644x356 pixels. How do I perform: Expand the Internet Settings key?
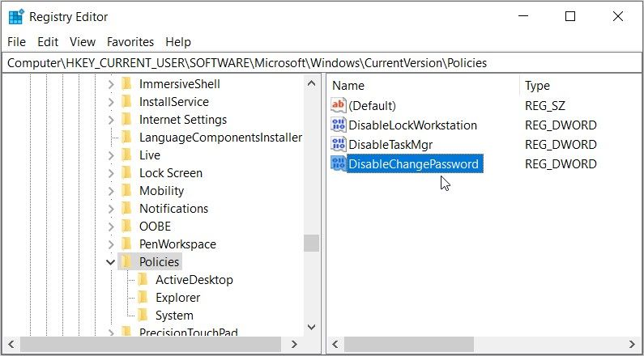[x=111, y=121]
